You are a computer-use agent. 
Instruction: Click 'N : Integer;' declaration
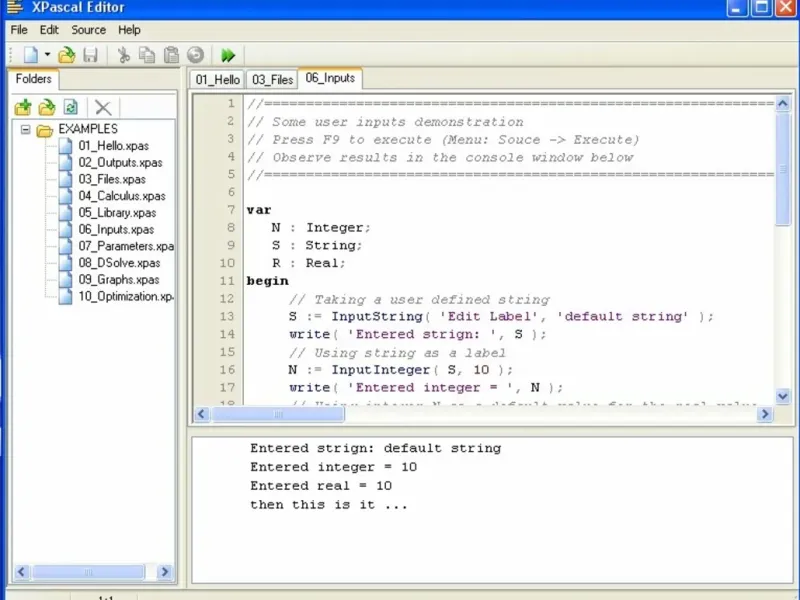(321, 228)
